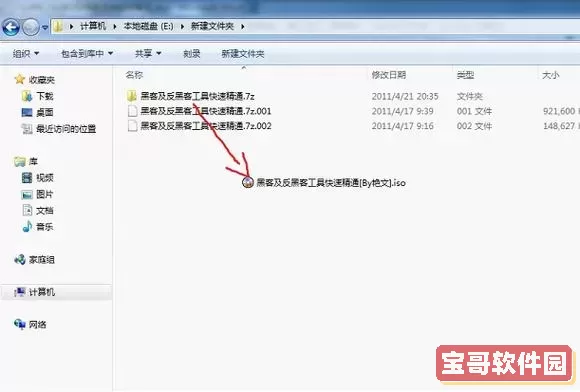This screenshot has width=580, height=392.
Task: Click date 2011/4/17 9:16
Action: point(402,126)
